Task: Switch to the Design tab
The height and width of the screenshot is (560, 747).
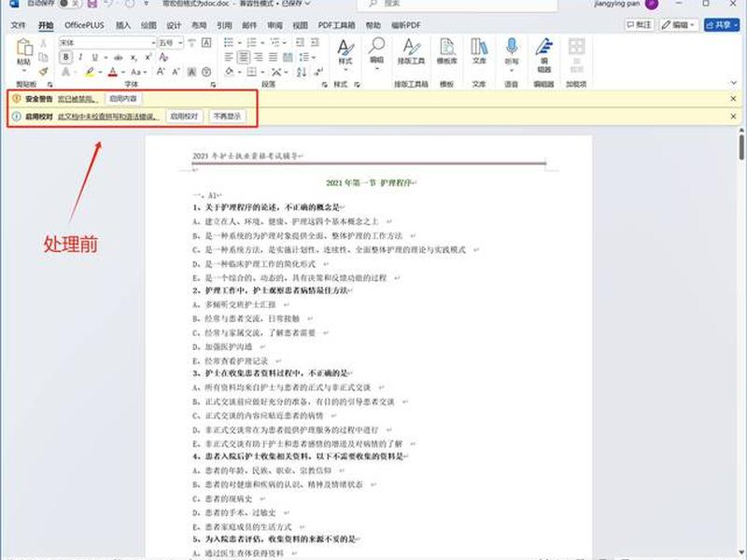Action: 174,25
